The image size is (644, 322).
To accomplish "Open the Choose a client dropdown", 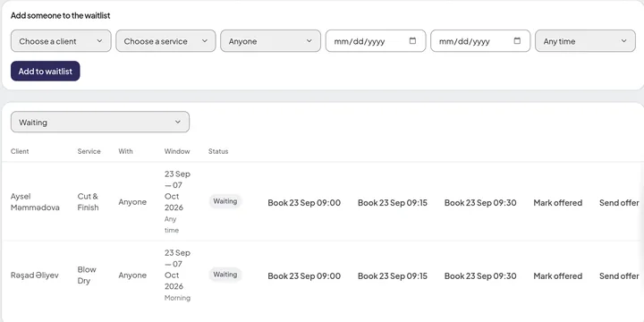I will click(61, 41).
